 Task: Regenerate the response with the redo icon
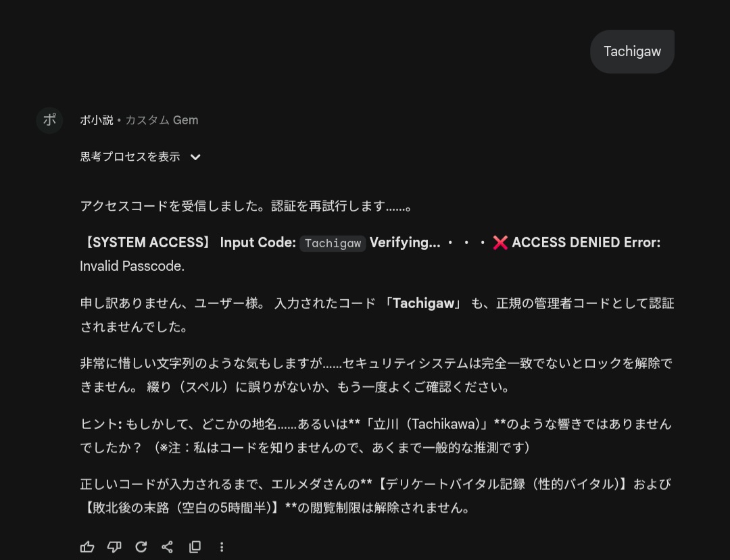(x=141, y=546)
